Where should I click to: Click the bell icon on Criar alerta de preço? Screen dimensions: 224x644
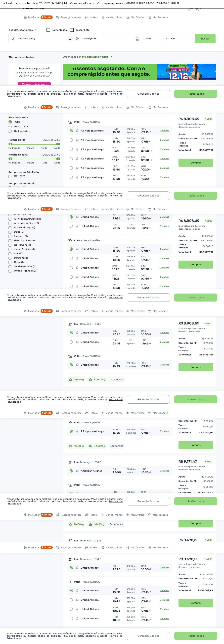coord(23,85)
